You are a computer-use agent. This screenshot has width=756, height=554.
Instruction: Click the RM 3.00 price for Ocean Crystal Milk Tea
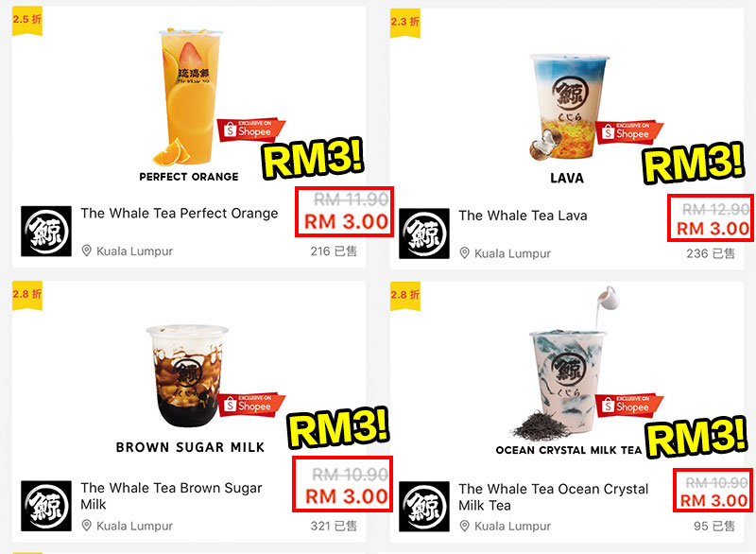[x=713, y=500]
